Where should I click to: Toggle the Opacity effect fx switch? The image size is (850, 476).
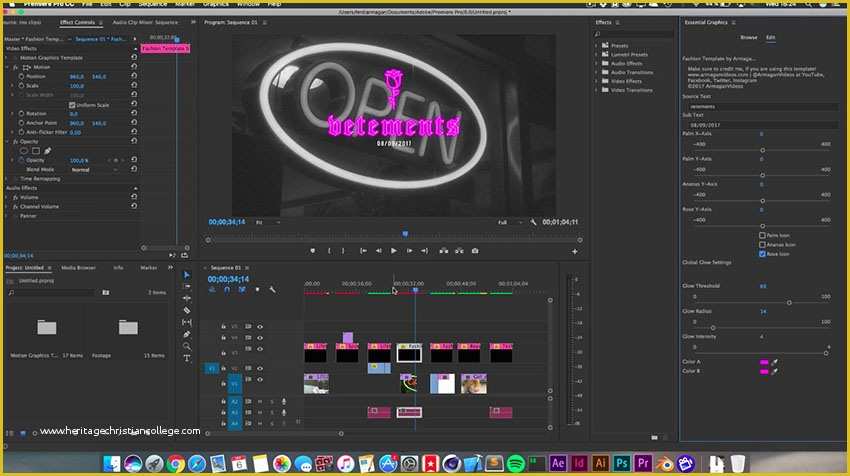pos(15,141)
